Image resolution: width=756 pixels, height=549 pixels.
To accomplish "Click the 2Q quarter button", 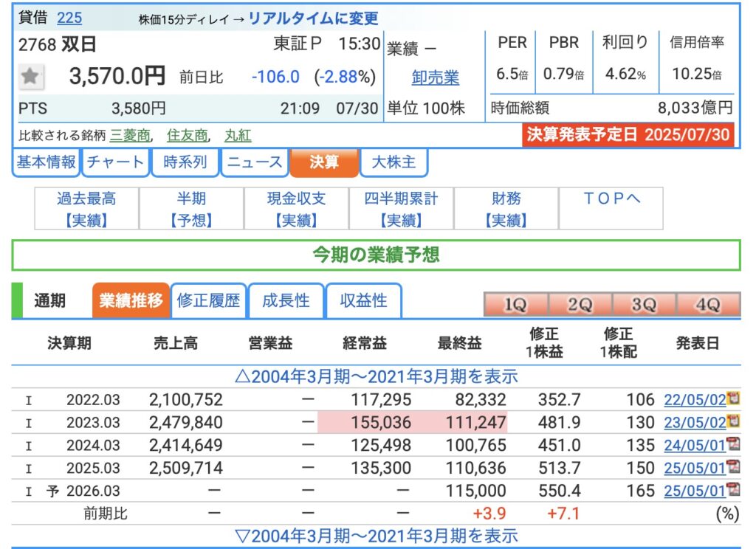I will (580, 304).
